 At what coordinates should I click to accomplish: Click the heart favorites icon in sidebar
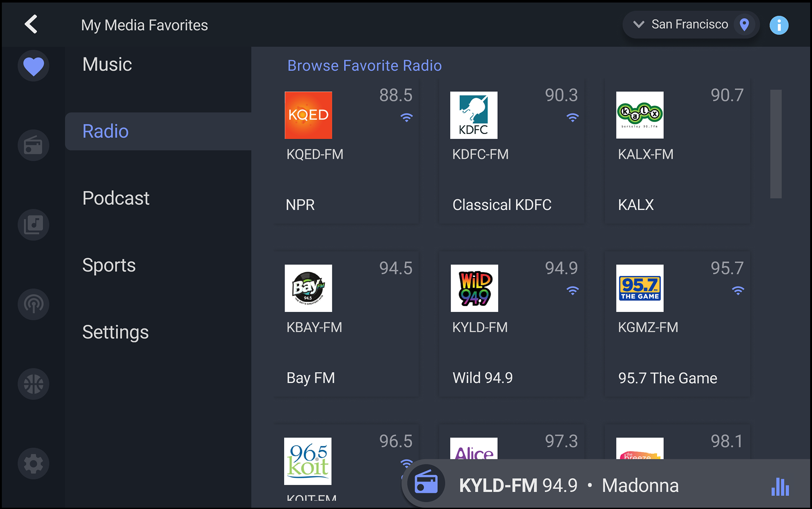pos(33,66)
